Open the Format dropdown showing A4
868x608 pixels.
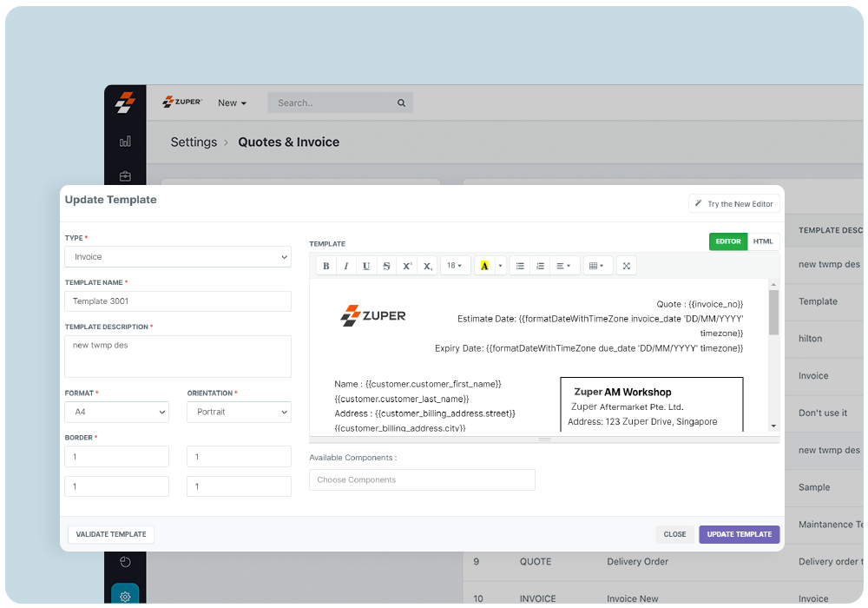click(117, 412)
